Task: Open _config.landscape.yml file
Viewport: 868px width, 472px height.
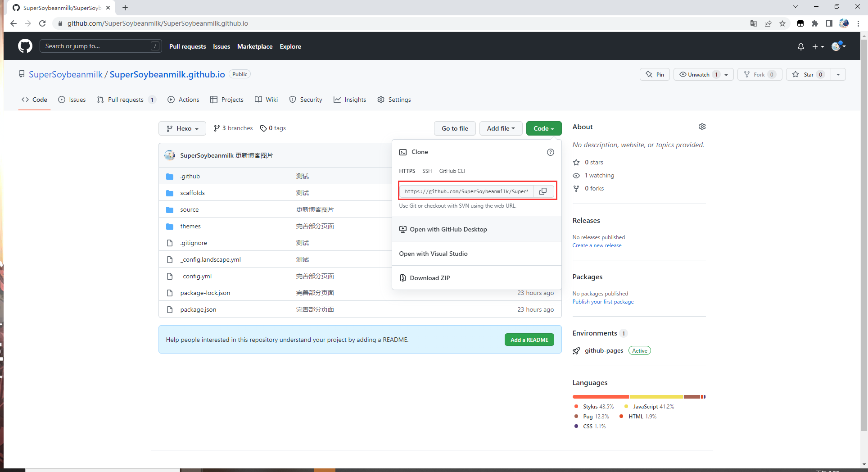Action: tap(210, 259)
